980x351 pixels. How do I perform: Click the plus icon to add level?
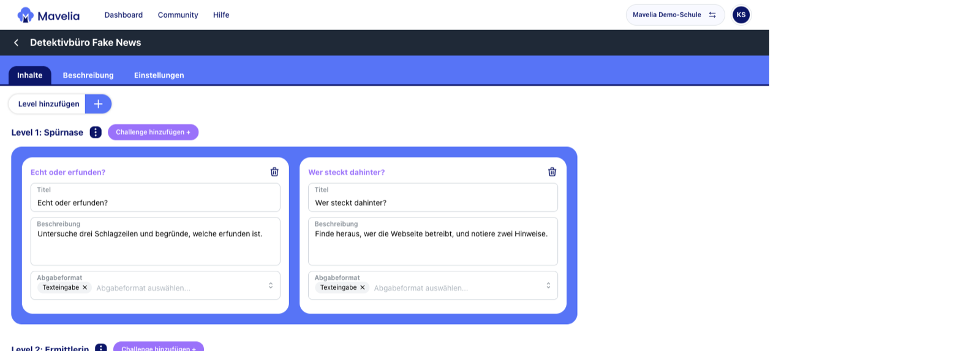[98, 104]
